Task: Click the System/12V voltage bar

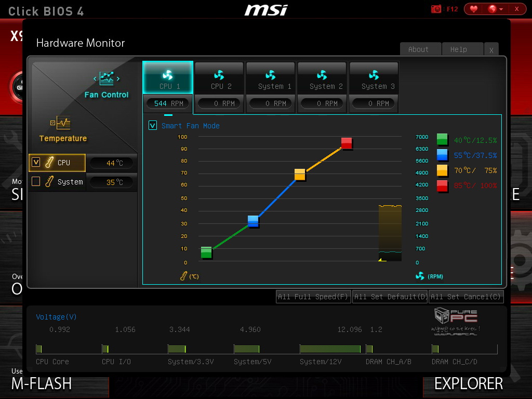Action: click(330, 349)
